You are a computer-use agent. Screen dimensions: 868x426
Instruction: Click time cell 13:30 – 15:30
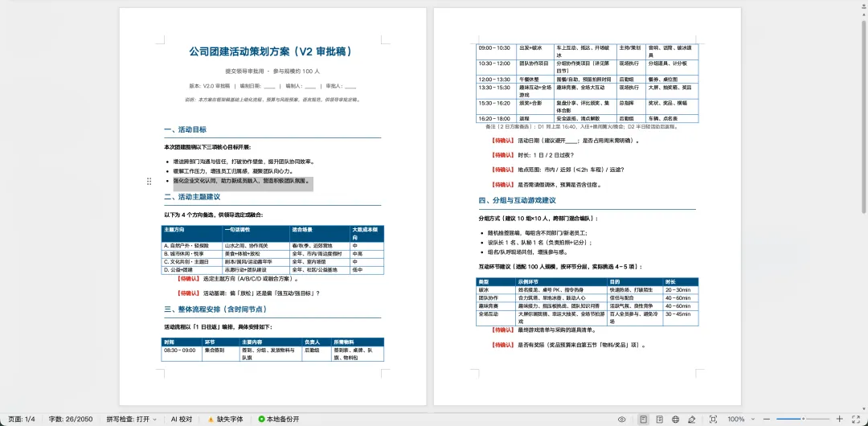pyautogui.click(x=497, y=92)
